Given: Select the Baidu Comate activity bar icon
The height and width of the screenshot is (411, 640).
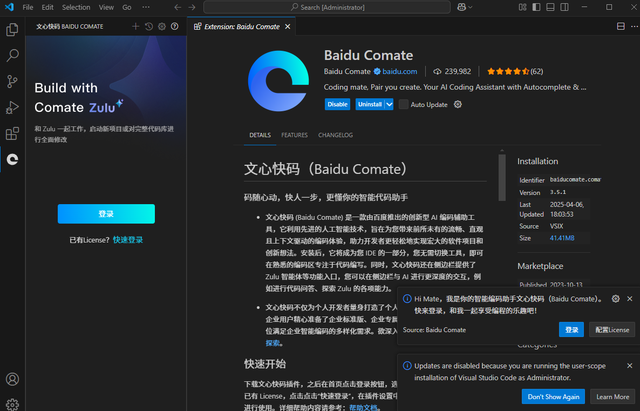Looking at the screenshot, I should 12,159.
